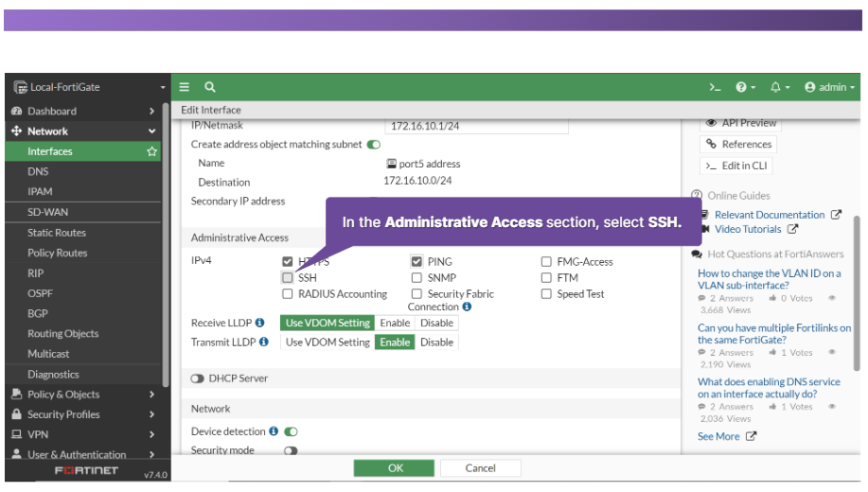Expand the VPN menu chevron

point(151,435)
